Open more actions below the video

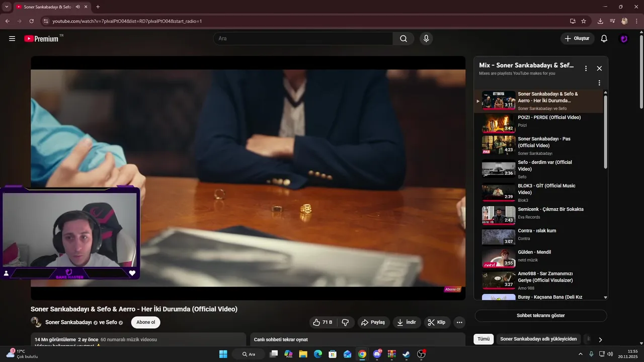pyautogui.click(x=459, y=322)
